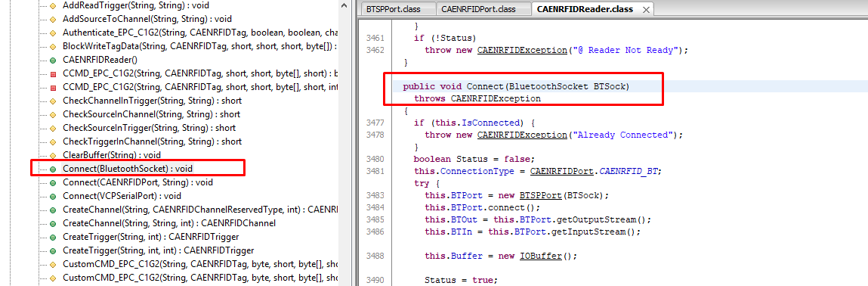This screenshot has width=868, height=286.
Task: Switch to the BTSPPort.class tab
Action: click(x=397, y=9)
